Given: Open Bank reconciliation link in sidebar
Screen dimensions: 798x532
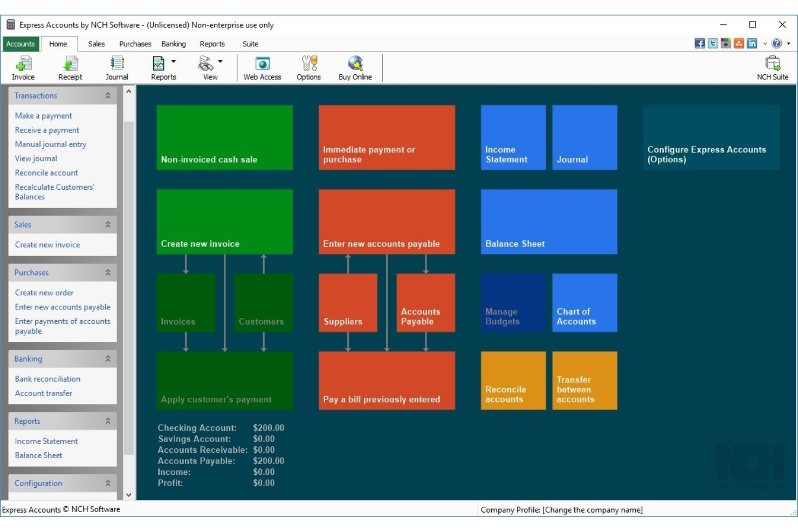Looking at the screenshot, I should click(x=47, y=379).
